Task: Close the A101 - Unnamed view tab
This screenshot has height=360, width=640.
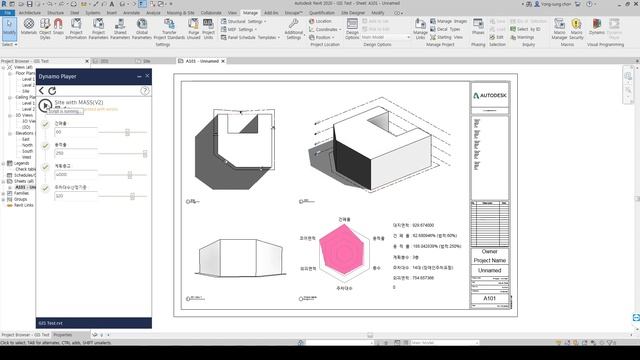Action: coord(223,61)
